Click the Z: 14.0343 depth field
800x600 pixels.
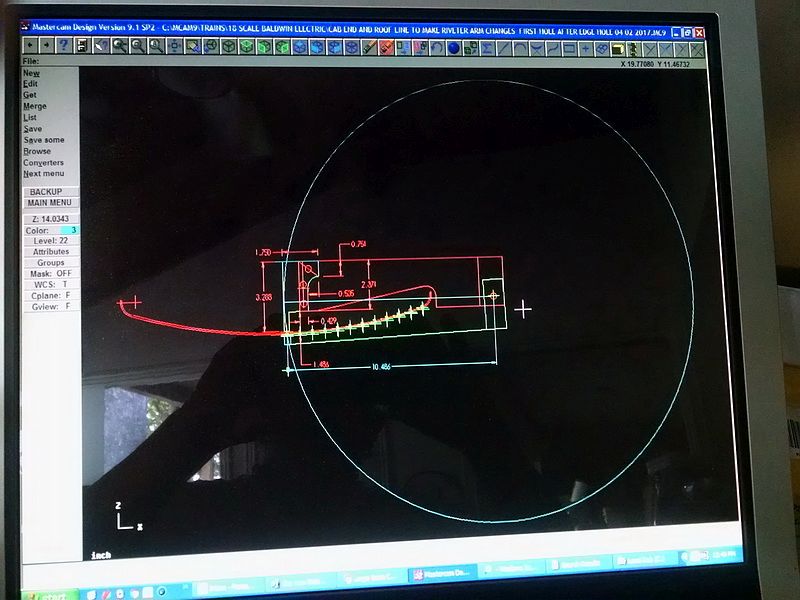click(51, 219)
